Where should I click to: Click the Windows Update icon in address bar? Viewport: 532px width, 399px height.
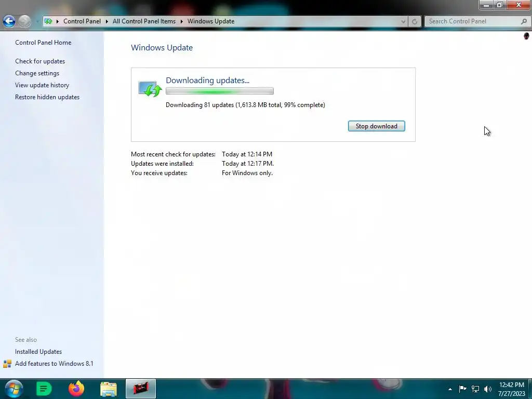click(x=48, y=21)
